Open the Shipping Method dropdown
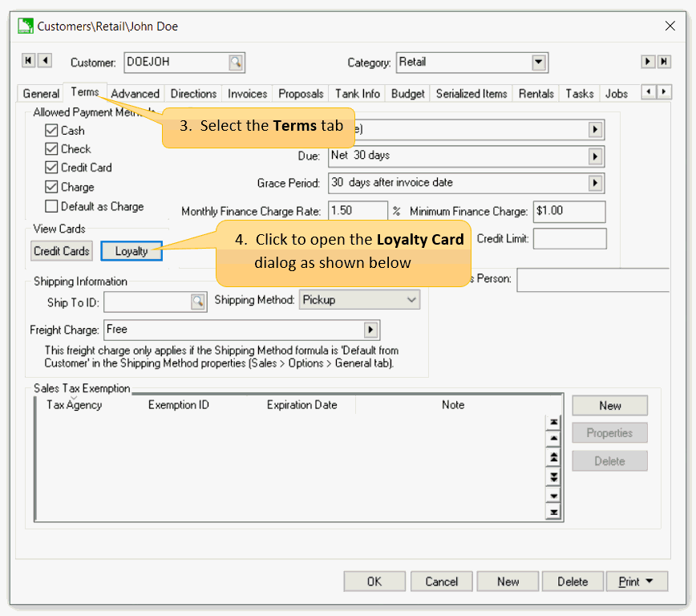696x616 pixels. [x=411, y=300]
